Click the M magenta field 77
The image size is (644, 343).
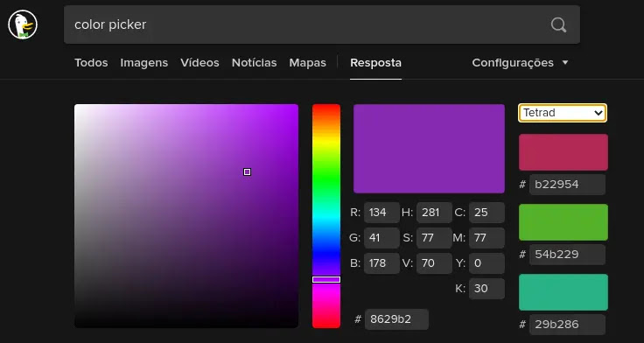[x=486, y=238]
